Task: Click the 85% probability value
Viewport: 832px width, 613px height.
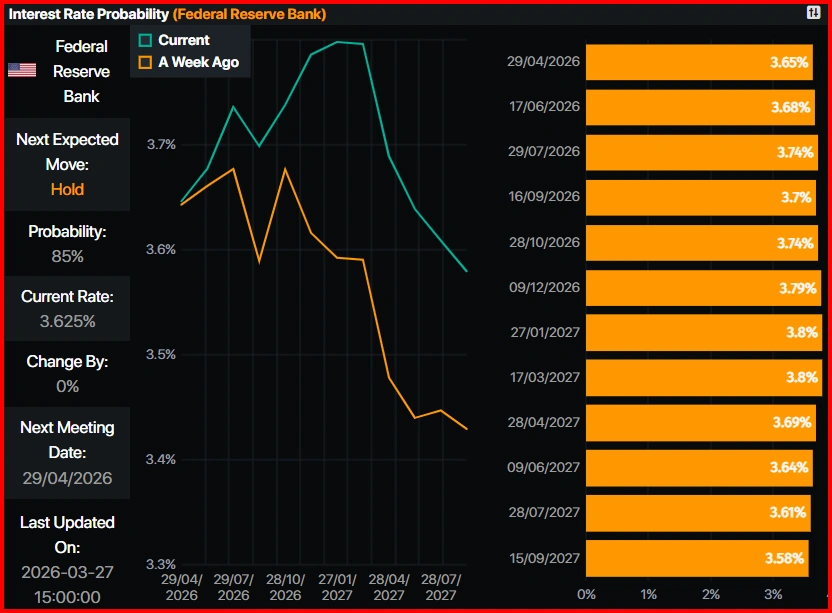Action: pos(67,256)
